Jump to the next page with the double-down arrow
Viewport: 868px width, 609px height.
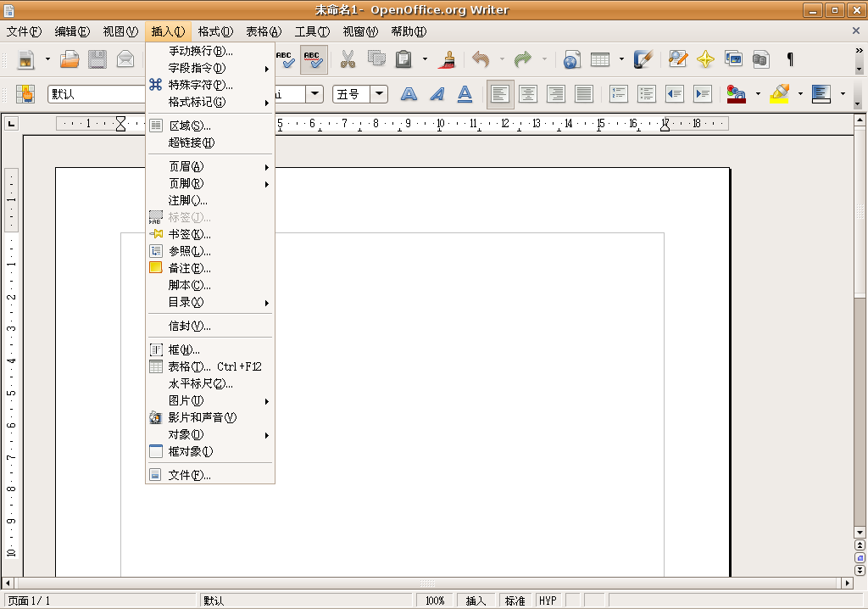(860, 570)
